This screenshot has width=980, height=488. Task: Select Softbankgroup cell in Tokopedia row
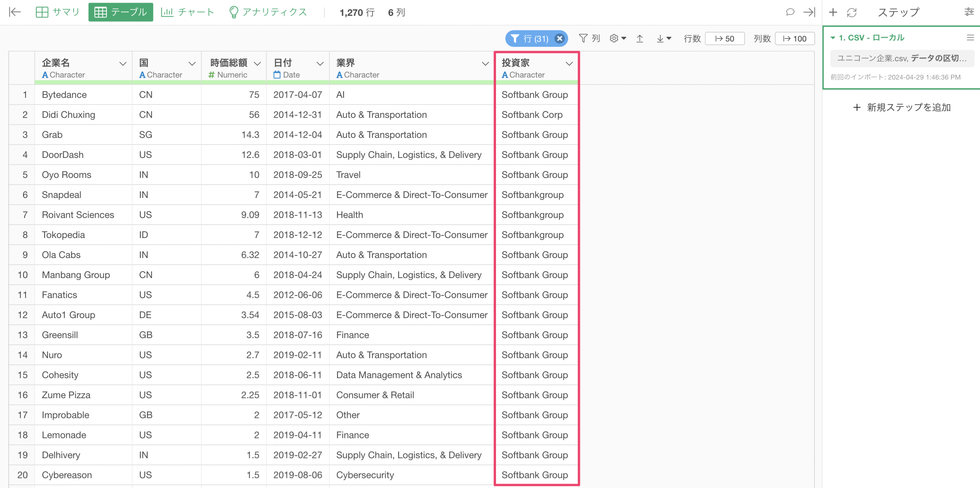click(x=536, y=235)
